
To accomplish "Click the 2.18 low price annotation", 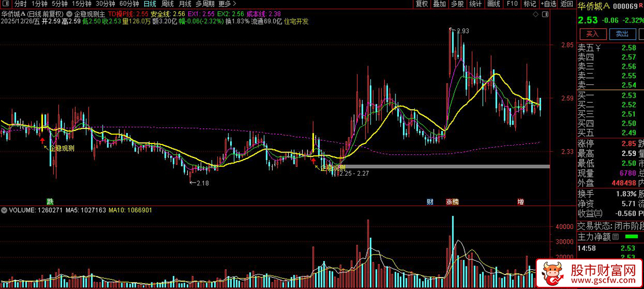I will click(x=202, y=183).
